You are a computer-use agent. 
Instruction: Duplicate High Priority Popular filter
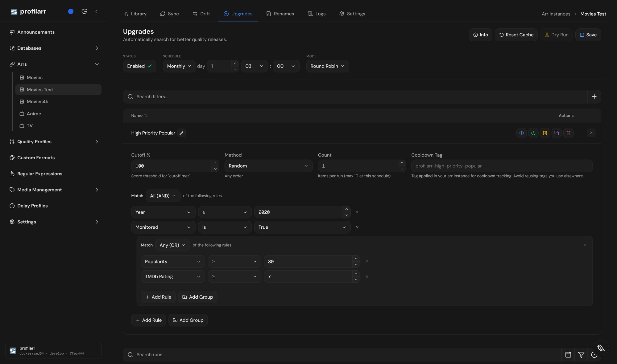[557, 133]
